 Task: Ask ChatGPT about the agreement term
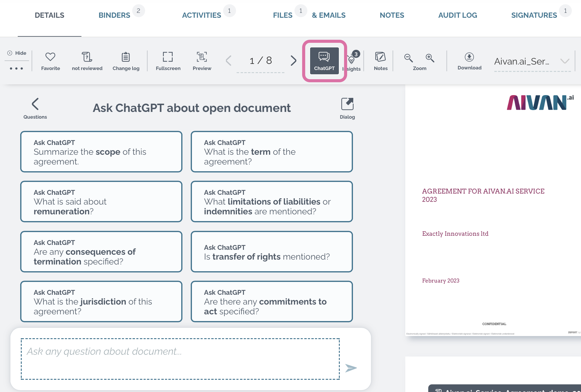coord(272,152)
